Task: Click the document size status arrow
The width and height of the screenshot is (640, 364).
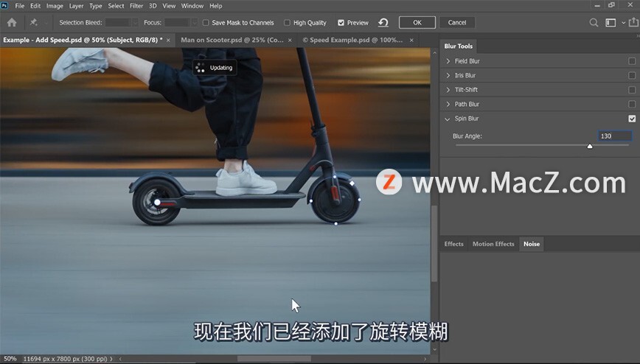Action: coord(111,359)
